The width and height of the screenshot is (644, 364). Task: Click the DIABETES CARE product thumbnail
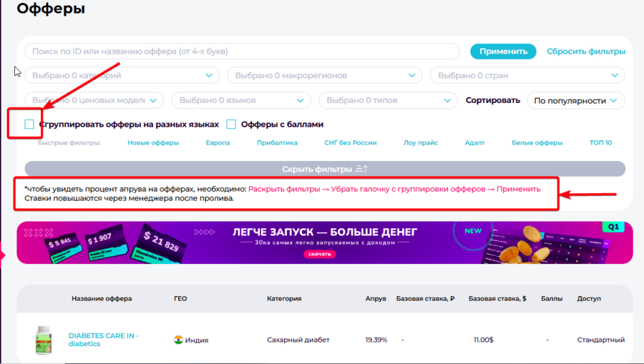tap(44, 340)
